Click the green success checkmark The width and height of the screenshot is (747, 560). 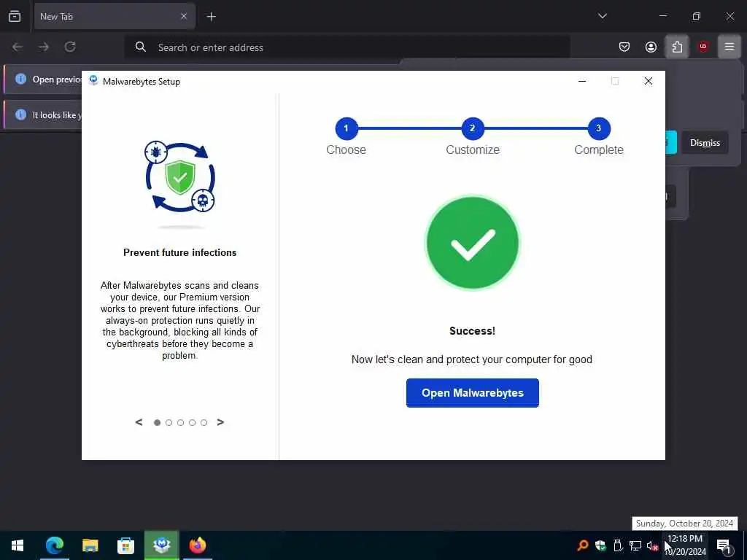click(x=472, y=243)
